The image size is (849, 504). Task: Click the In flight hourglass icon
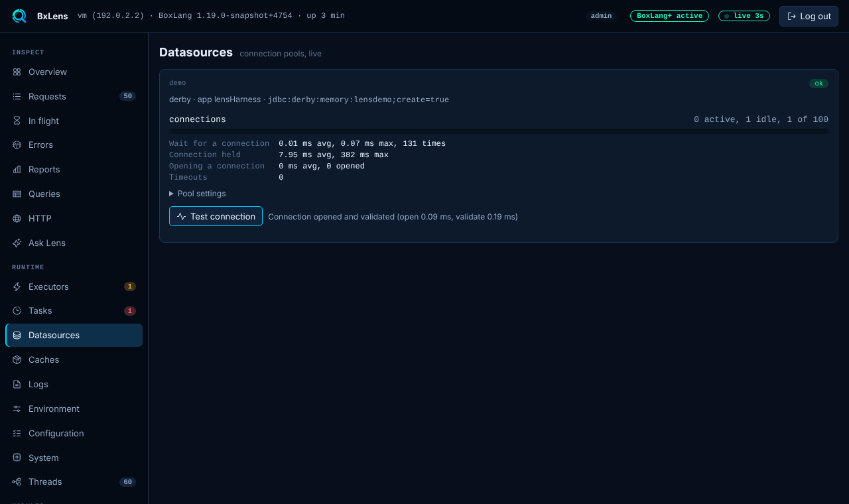point(17,121)
